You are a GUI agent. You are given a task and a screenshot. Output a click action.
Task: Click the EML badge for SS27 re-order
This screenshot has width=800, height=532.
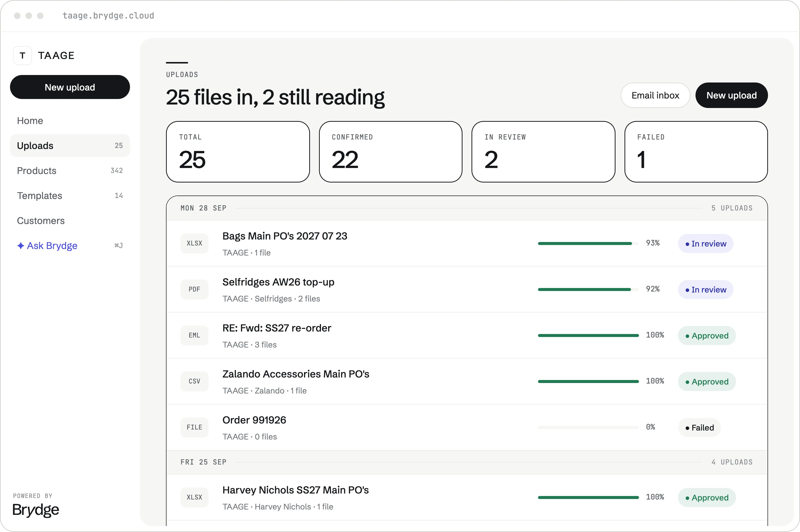194,335
